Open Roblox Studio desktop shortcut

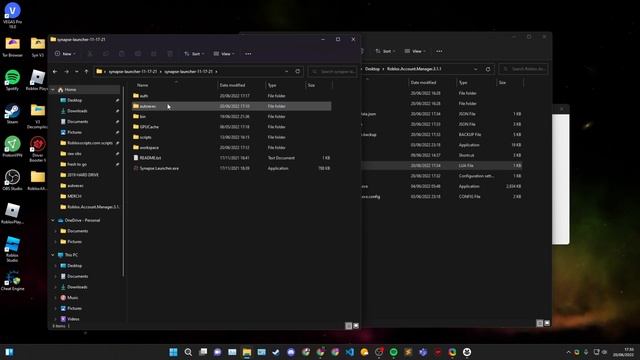[x=12, y=249]
